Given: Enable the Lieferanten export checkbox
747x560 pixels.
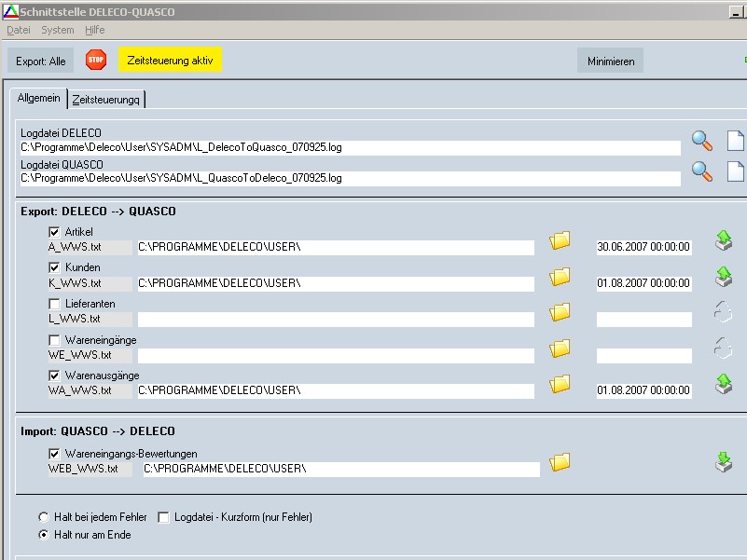Looking at the screenshot, I should pyautogui.click(x=54, y=305).
